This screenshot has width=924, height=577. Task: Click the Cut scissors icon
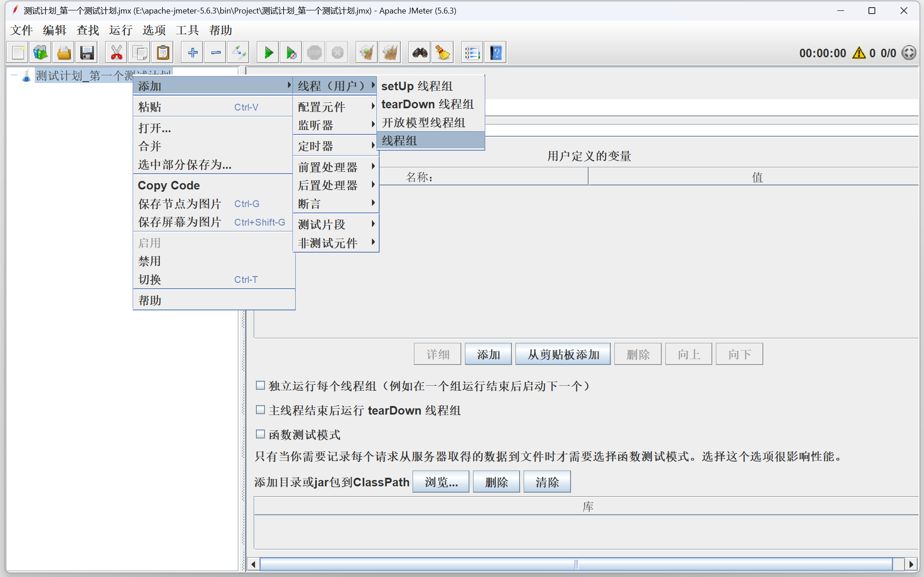point(116,53)
